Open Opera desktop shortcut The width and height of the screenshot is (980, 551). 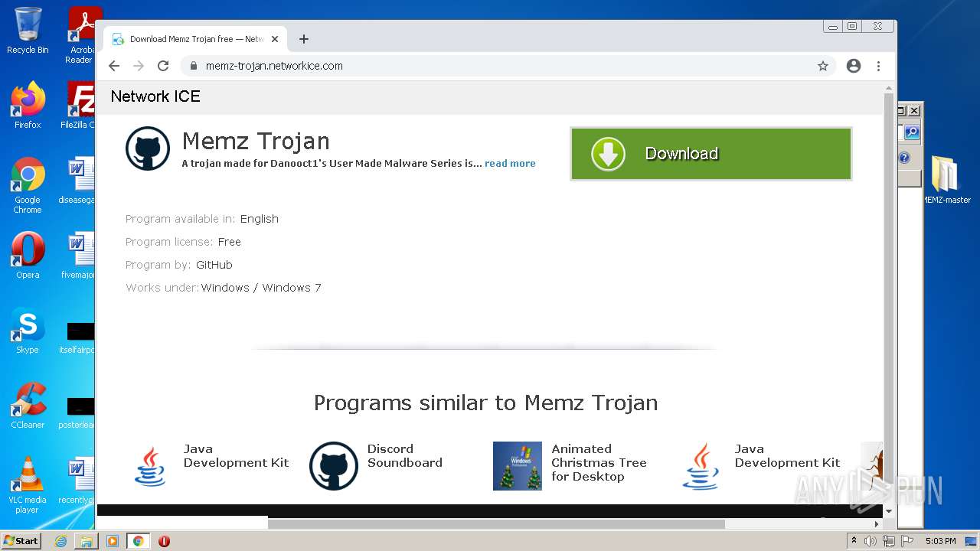(x=28, y=256)
